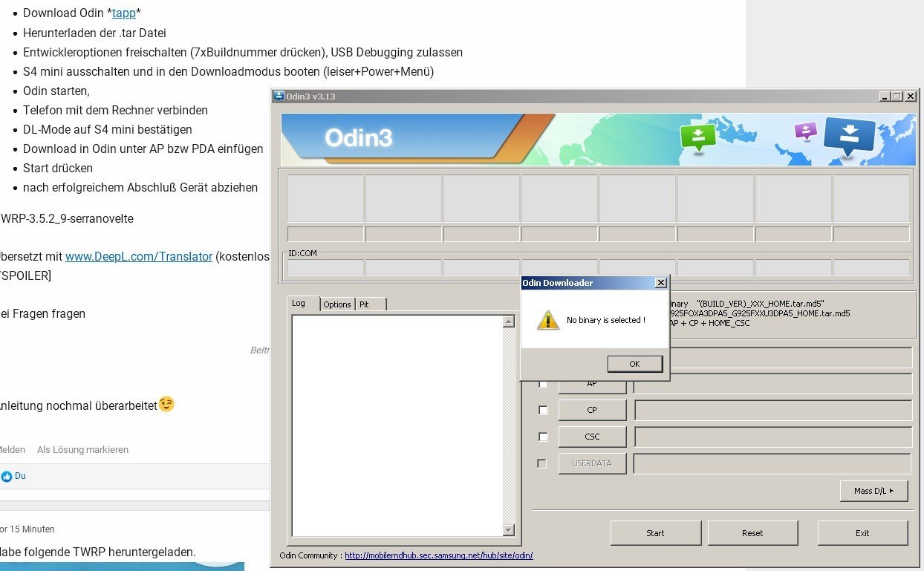
Task: Click the purple download bubble icon in banner
Action: [805, 131]
